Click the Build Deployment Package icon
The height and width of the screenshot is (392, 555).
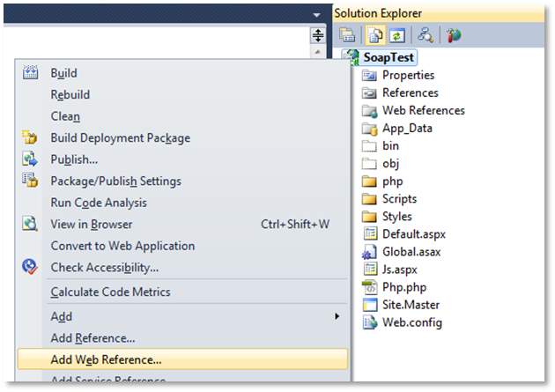tap(30, 137)
